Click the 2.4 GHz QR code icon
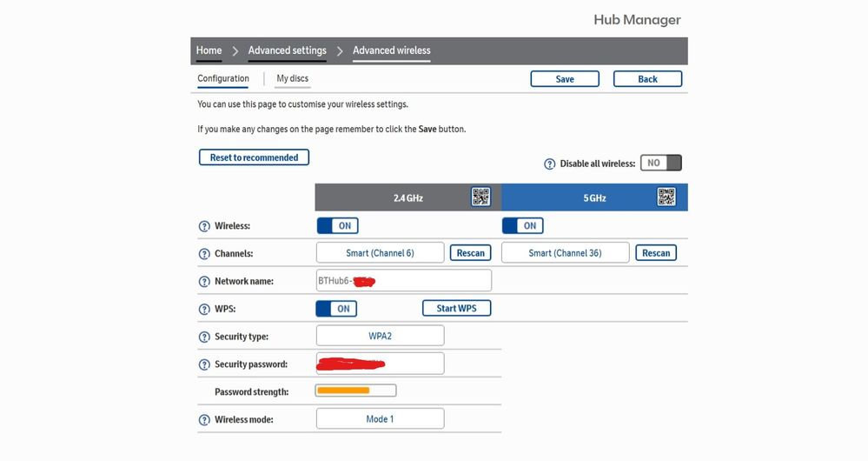The image size is (868, 461). pyautogui.click(x=480, y=197)
